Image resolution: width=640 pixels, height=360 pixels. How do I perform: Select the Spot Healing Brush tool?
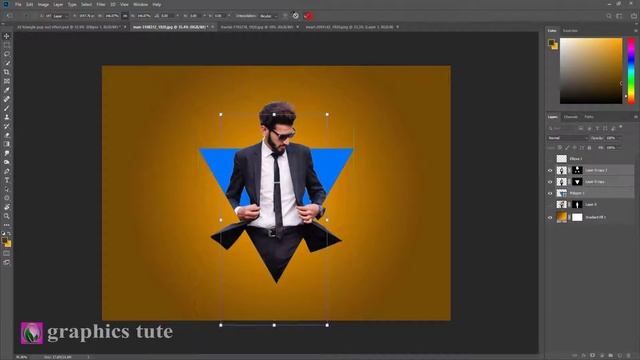pyautogui.click(x=7, y=99)
